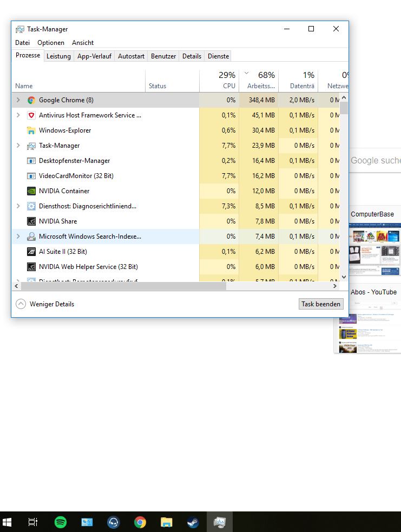Screen dimensions: 401x532
Task: Switch to the Leistung tab
Action: point(58,56)
